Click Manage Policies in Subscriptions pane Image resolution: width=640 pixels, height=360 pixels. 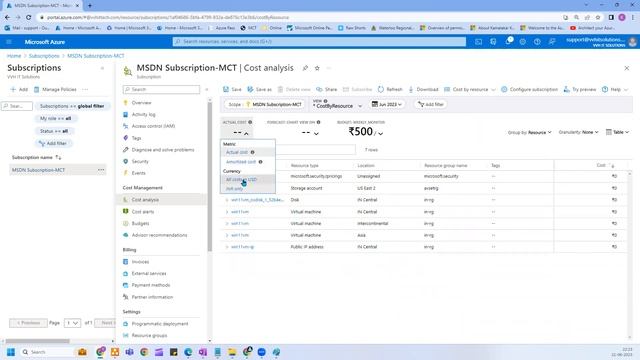tap(55, 89)
